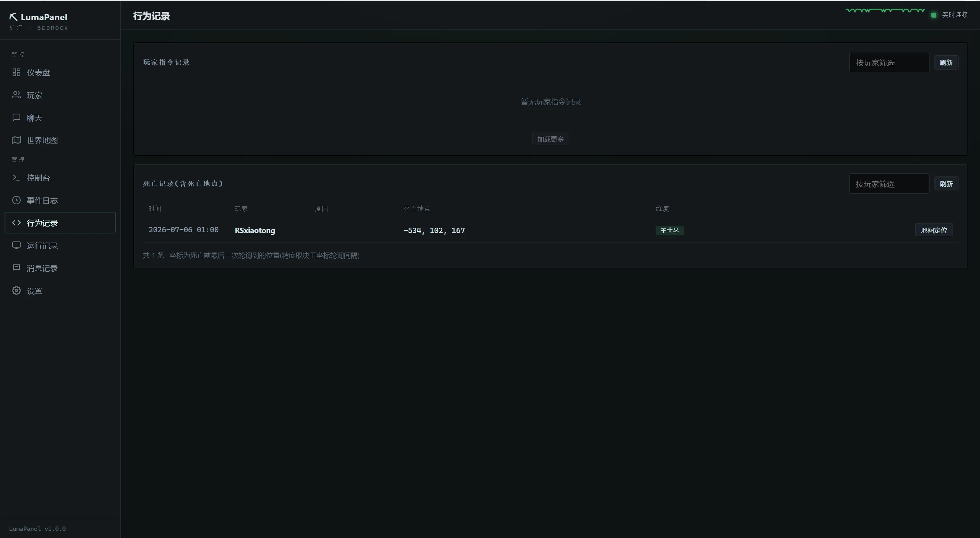Screen dimensions: 980x538
Task: Focus the 按玩家筛选 field in 死亡记录
Action: (889, 184)
